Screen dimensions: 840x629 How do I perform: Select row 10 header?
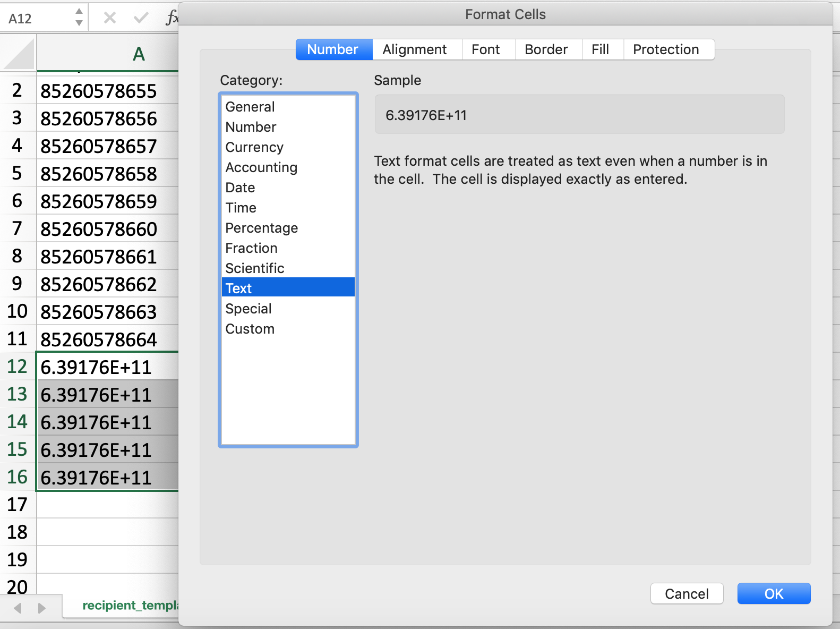tap(18, 311)
